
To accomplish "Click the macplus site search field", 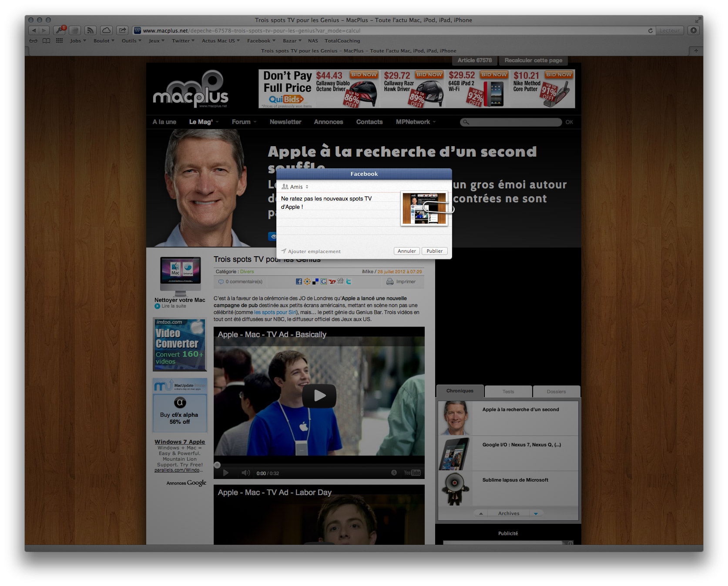I will (511, 122).
